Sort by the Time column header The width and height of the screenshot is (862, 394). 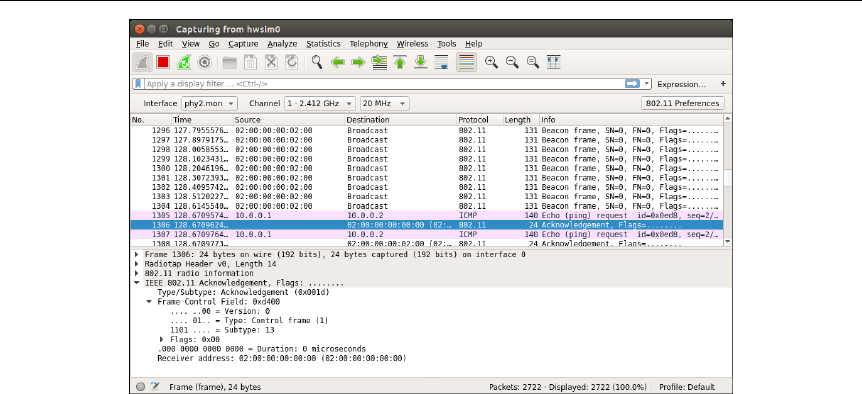(202, 120)
